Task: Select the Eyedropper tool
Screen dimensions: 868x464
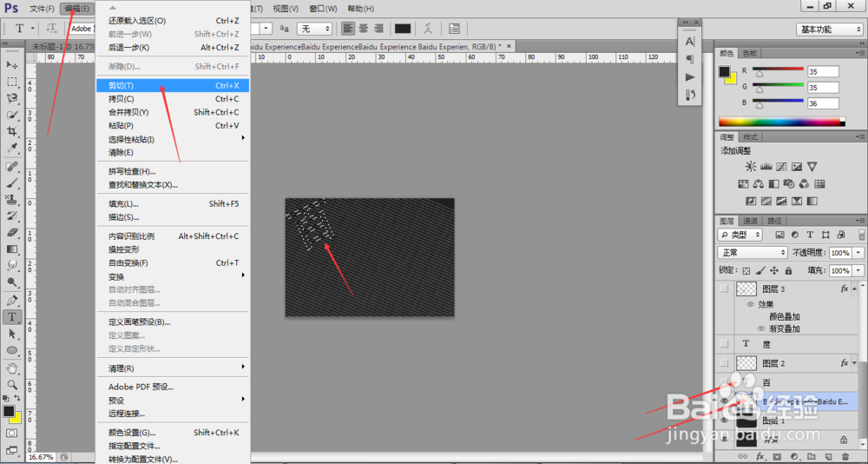Action: point(12,148)
